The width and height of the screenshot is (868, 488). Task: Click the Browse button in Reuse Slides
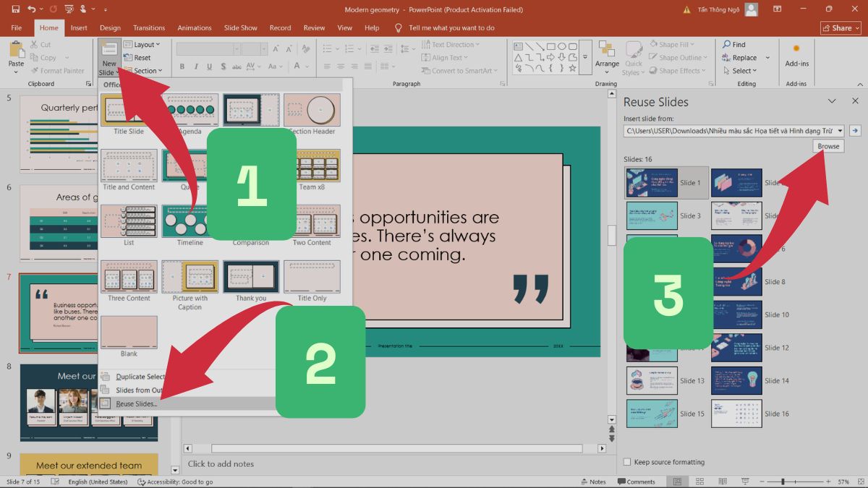point(828,146)
